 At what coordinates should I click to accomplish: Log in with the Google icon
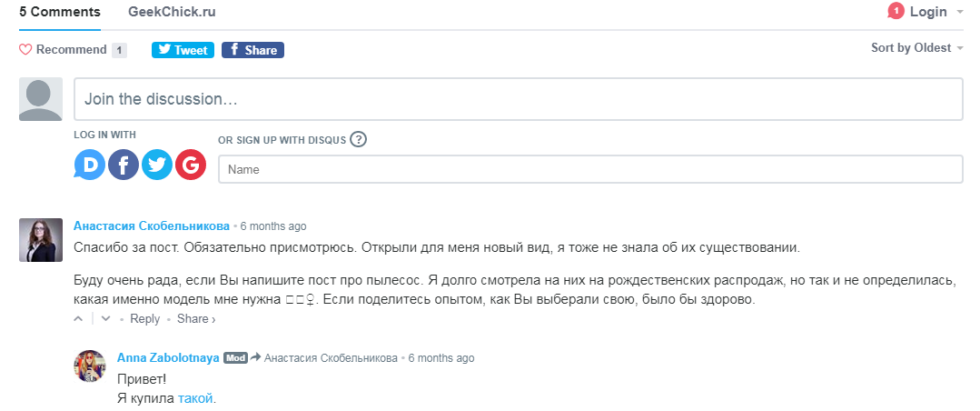[191, 165]
